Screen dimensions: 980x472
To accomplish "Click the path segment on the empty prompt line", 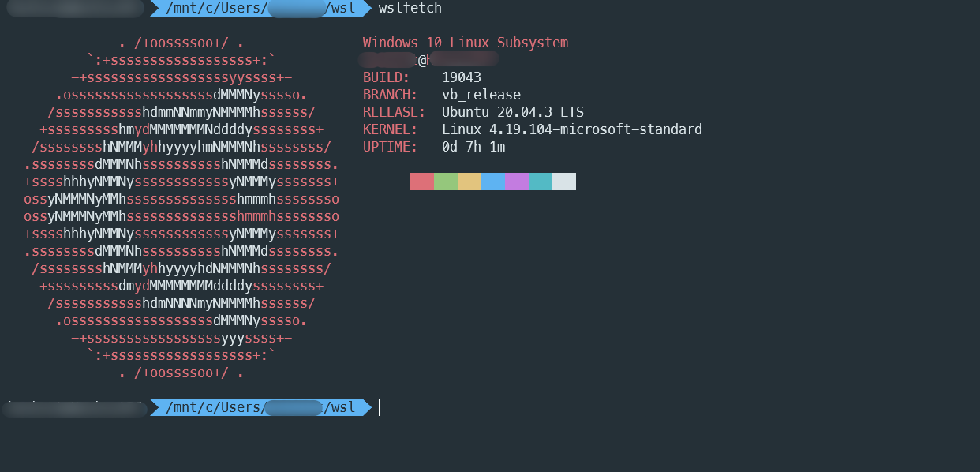I will click(x=260, y=407).
